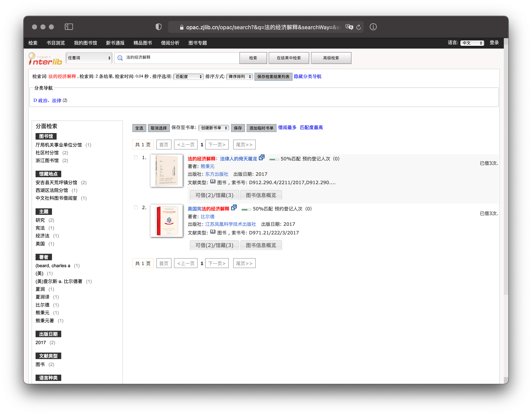Open publisher 江苏凤凰科学技术出版社
532x415 pixels.
pyautogui.click(x=231, y=224)
